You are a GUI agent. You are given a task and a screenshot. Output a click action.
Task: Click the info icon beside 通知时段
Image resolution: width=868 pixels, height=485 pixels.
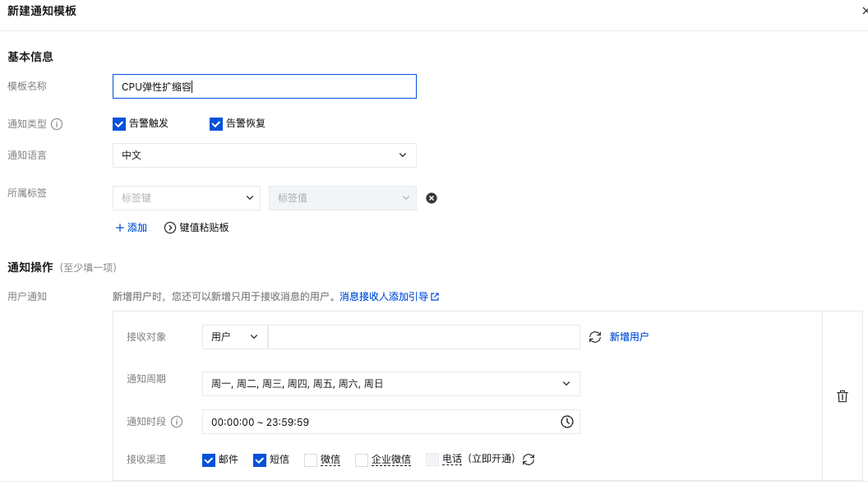(x=177, y=422)
